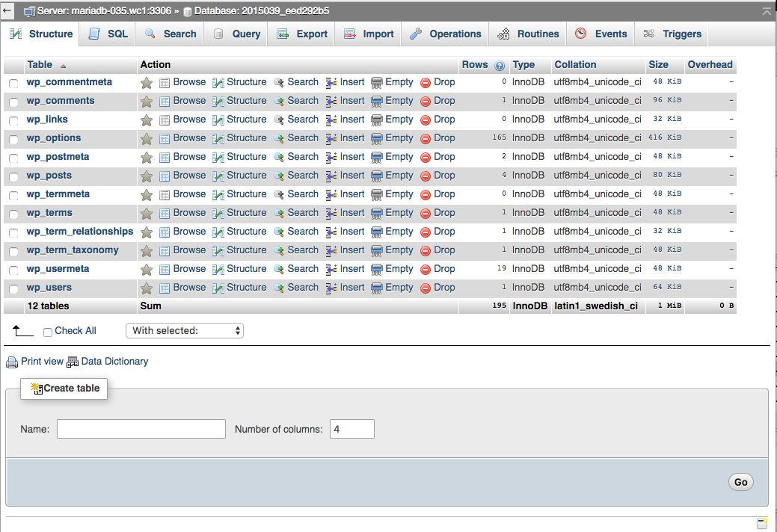Screen dimensions: 777x532
Task: Click the Print view printer icon
Action: pos(12,362)
